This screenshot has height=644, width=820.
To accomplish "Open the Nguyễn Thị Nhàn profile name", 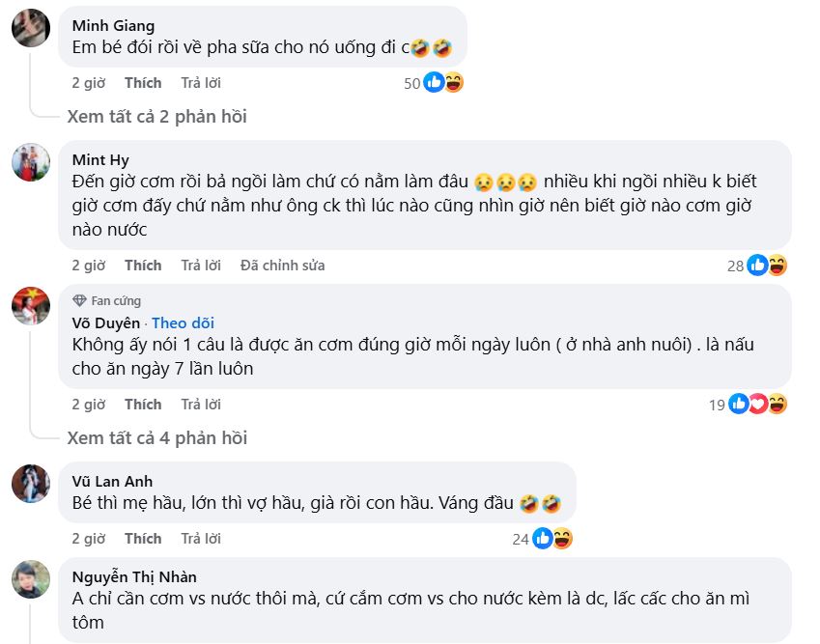I will (134, 577).
